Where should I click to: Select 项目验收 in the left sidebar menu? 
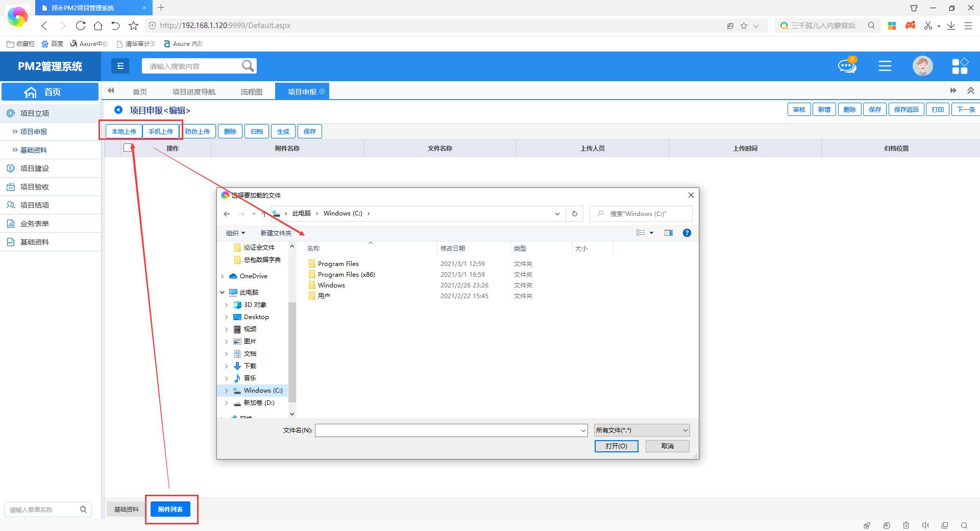point(35,187)
